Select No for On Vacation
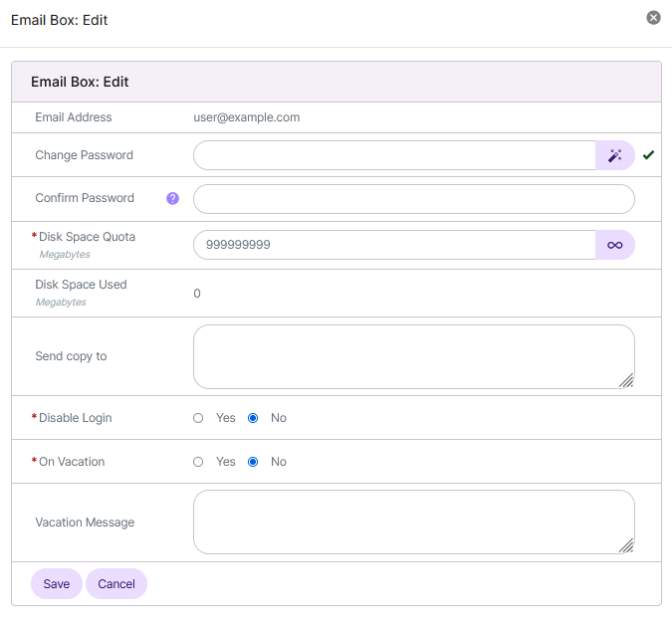The height and width of the screenshot is (623, 672). click(253, 462)
